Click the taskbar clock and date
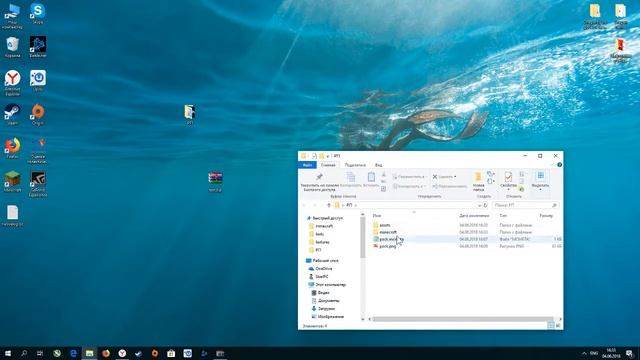The height and width of the screenshot is (360, 640). click(x=611, y=353)
